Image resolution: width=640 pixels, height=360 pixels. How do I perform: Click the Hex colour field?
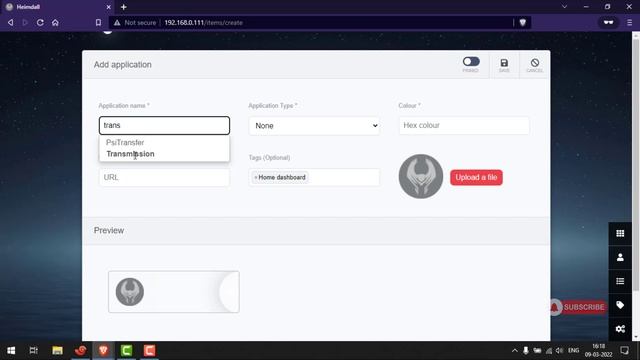tap(464, 125)
